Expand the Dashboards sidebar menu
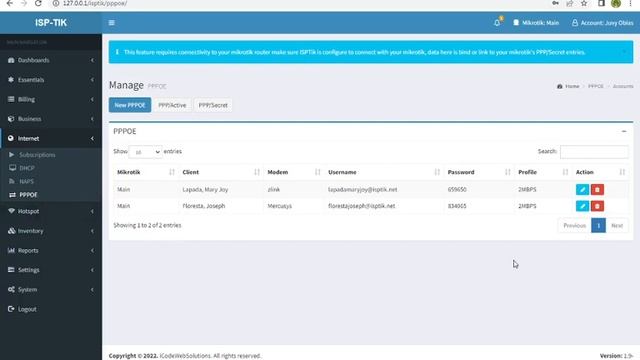The width and height of the screenshot is (640, 360). pyautogui.click(x=51, y=60)
